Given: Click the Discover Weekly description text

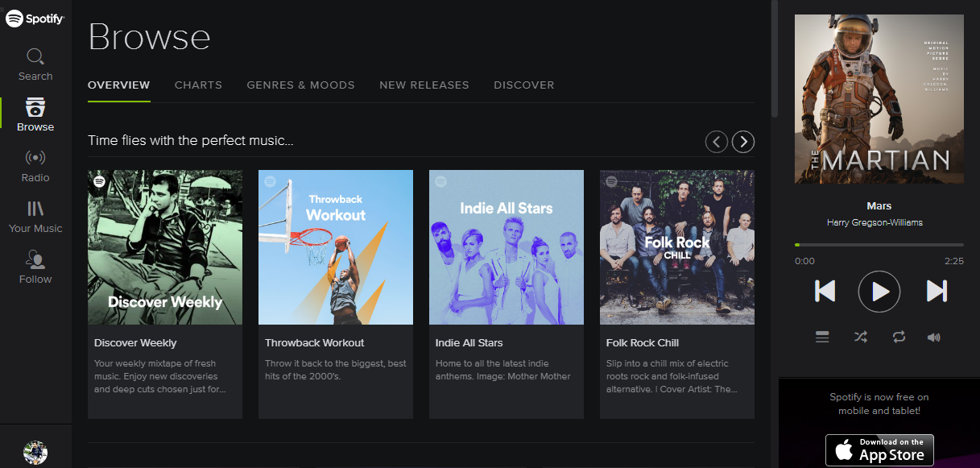Looking at the screenshot, I should pyautogui.click(x=160, y=376).
